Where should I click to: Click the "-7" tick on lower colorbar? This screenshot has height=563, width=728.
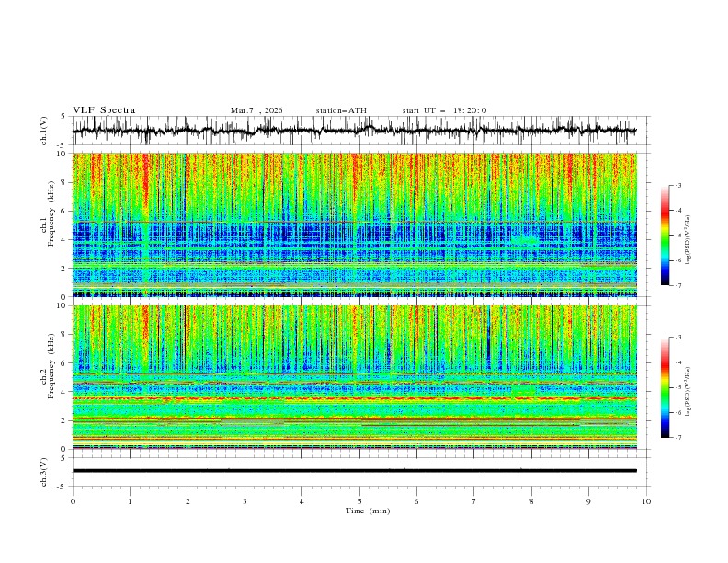(x=677, y=438)
